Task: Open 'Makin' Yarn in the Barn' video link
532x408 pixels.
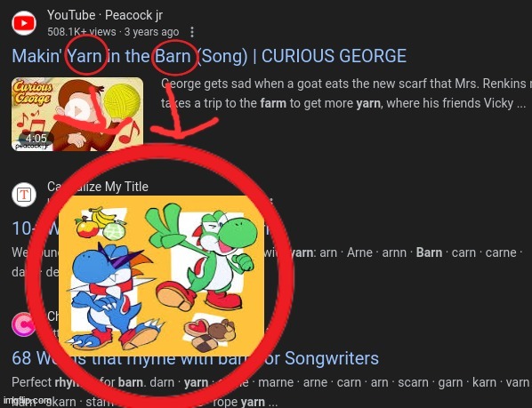Action: click(209, 56)
